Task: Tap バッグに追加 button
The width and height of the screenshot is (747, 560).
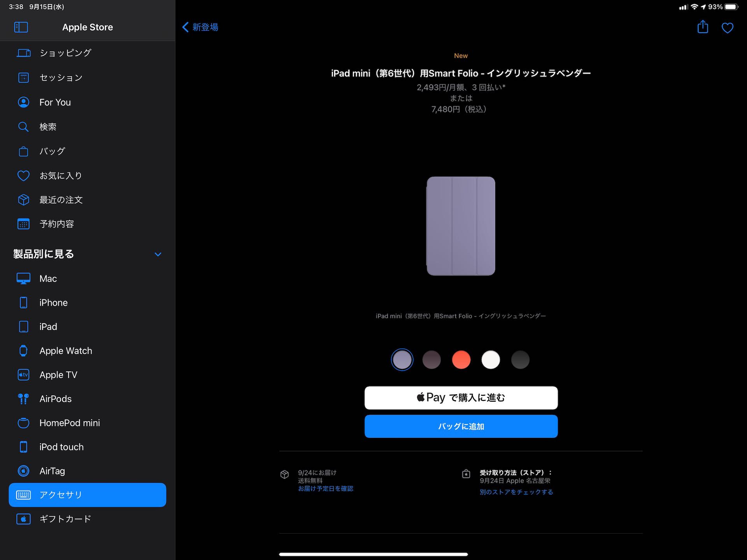Action: click(x=461, y=427)
